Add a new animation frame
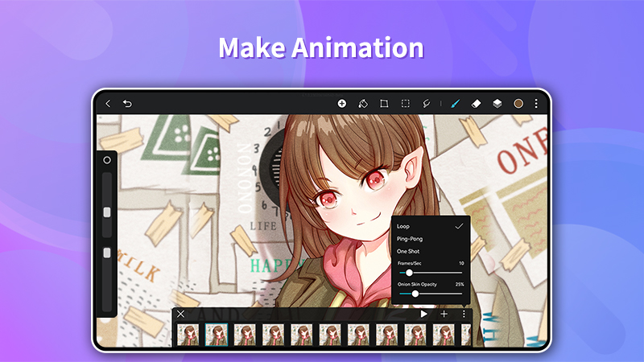 [x=444, y=314]
